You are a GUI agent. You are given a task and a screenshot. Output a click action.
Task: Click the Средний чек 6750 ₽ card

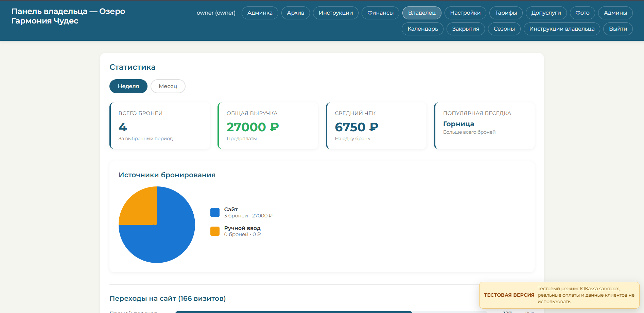point(376,126)
